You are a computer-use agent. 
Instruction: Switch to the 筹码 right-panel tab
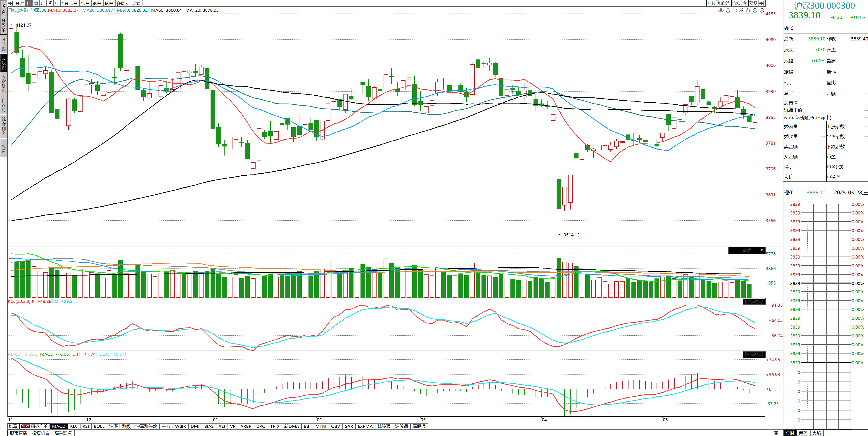tap(803, 433)
